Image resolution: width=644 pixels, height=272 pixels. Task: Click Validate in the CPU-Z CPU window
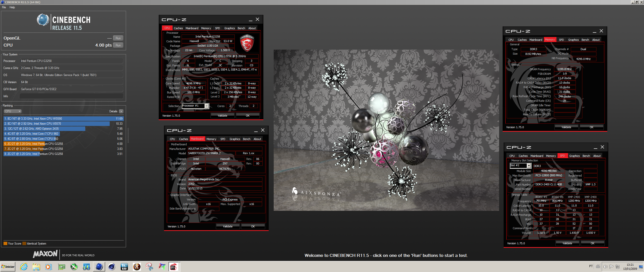tap(222, 116)
